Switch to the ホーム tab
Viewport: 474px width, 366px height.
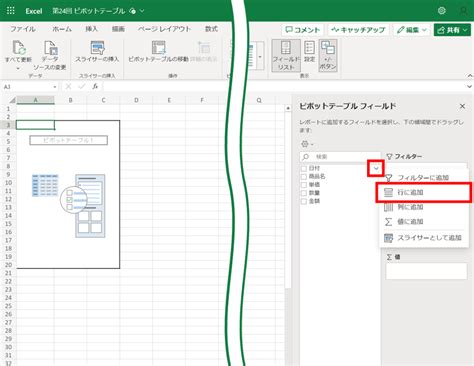pos(62,29)
